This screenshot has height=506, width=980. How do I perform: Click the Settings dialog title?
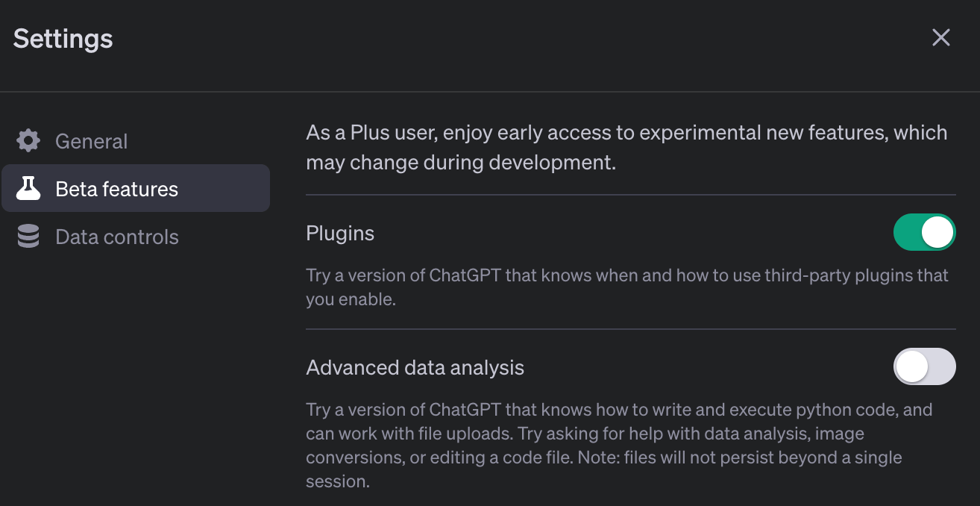pos(63,39)
